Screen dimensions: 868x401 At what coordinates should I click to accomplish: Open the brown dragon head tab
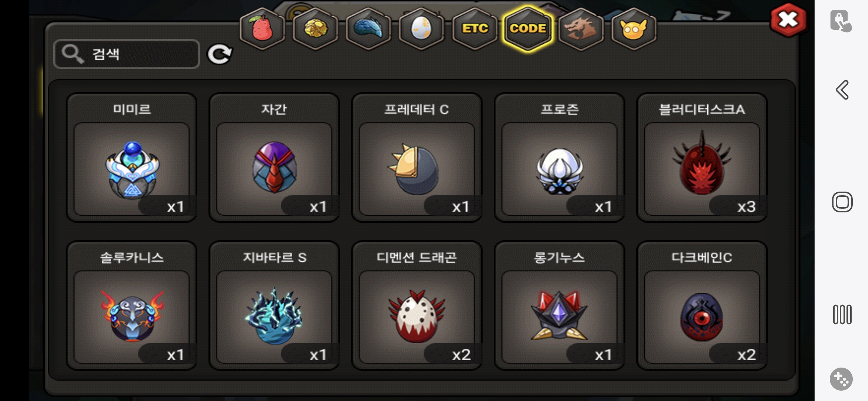pyautogui.click(x=581, y=29)
